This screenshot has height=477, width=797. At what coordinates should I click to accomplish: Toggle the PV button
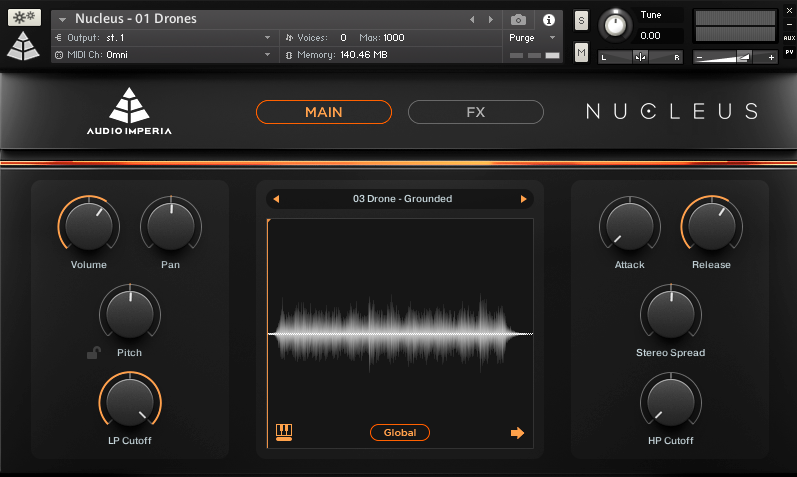[789, 52]
